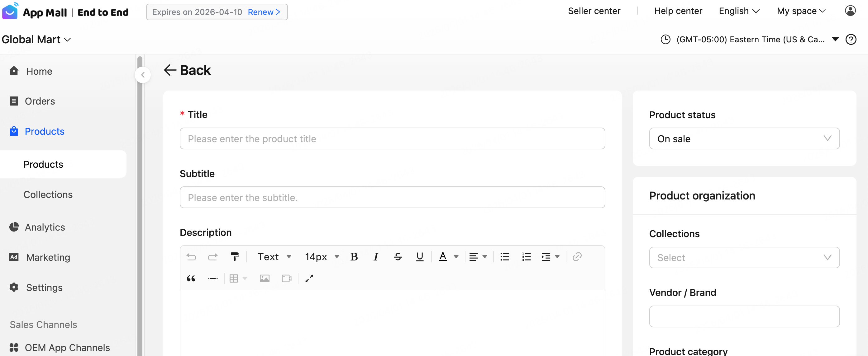This screenshot has width=868, height=356.
Task: Toggle italic formatting in description editor
Action: click(376, 257)
